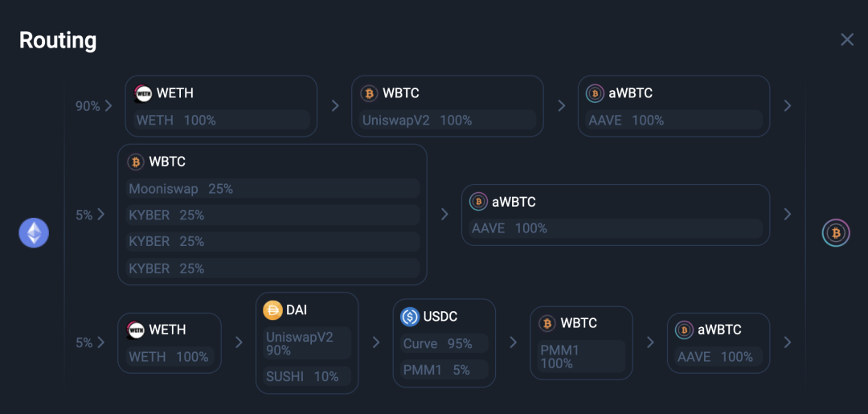Viewport: 868px width, 414px height.
Task: Click the USDC token icon
Action: point(410,318)
